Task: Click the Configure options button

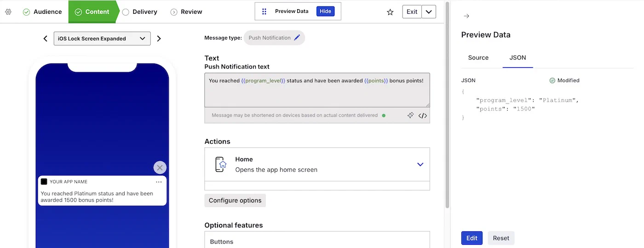Action: pos(235,200)
